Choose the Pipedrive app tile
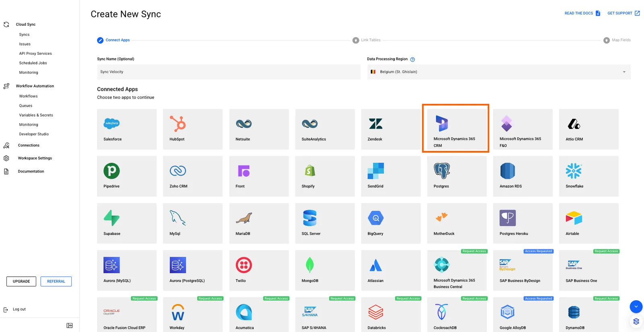This screenshot has height=332, width=644. coord(127,176)
